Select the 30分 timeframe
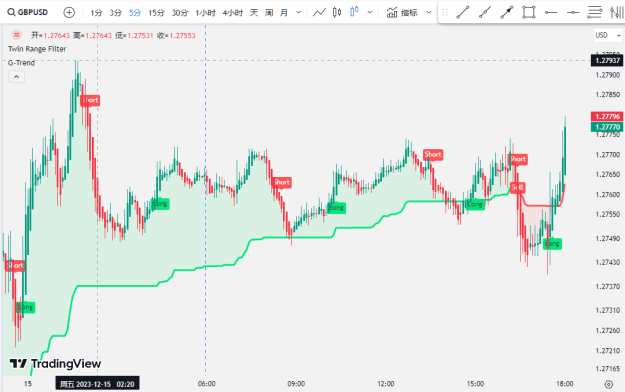Viewport: 625px width, 392px height. (x=180, y=13)
